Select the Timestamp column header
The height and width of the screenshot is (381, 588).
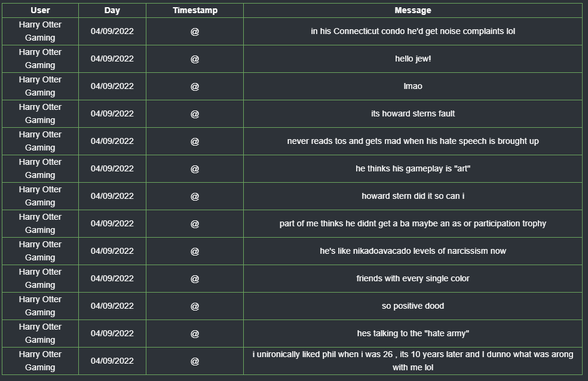tap(195, 11)
